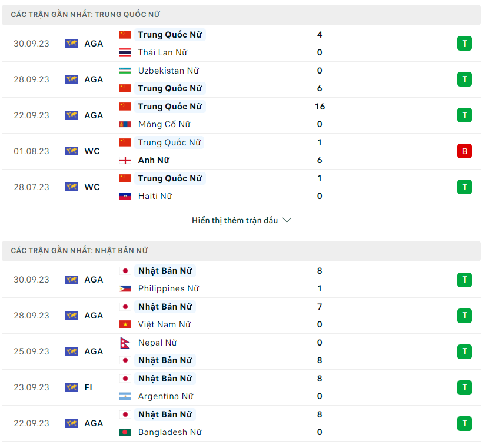Click the green T badge for the Argentina match

pyautogui.click(x=464, y=387)
